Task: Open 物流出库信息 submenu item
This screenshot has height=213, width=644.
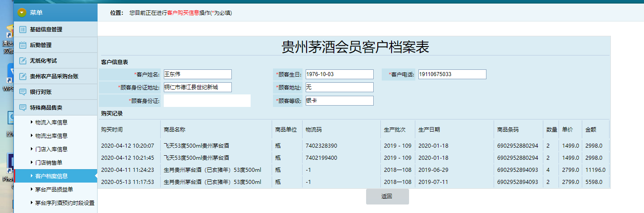Action: (51, 136)
